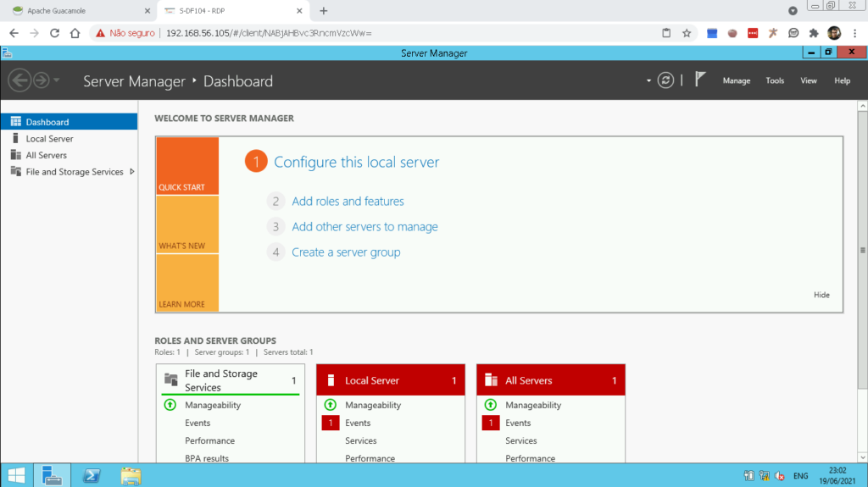Open File Explorer from taskbar
Image resolution: width=868 pixels, height=487 pixels.
point(131,475)
